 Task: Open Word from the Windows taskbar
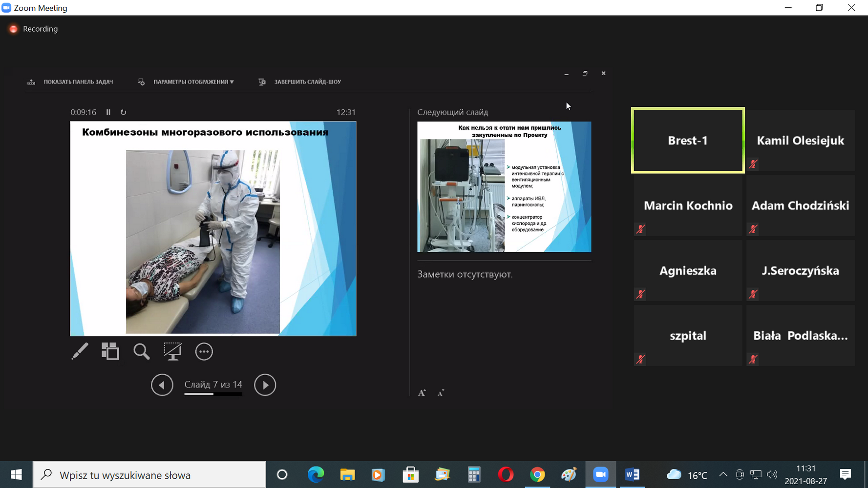click(x=632, y=474)
